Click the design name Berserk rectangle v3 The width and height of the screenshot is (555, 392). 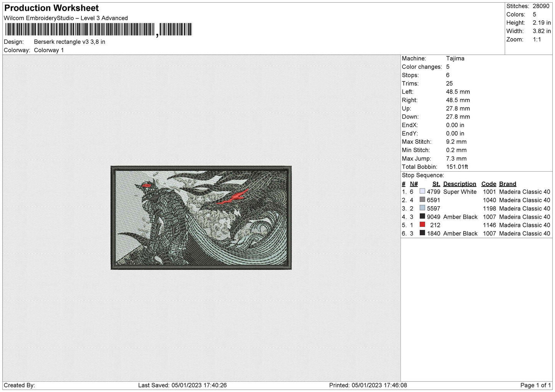(x=70, y=42)
